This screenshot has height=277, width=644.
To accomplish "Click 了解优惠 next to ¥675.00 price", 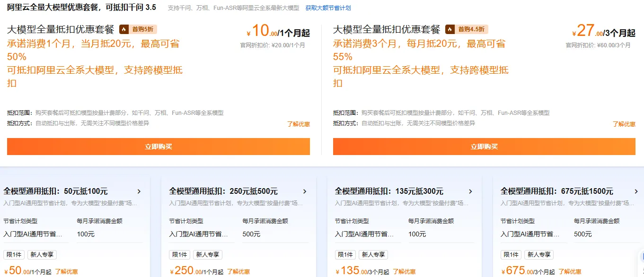I will [571, 271].
